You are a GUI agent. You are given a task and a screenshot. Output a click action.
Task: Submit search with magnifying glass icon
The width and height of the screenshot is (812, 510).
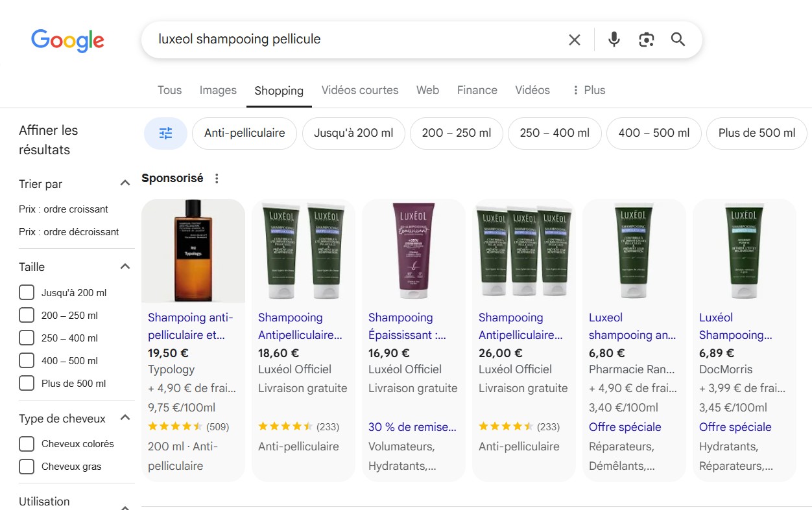pyautogui.click(x=678, y=40)
